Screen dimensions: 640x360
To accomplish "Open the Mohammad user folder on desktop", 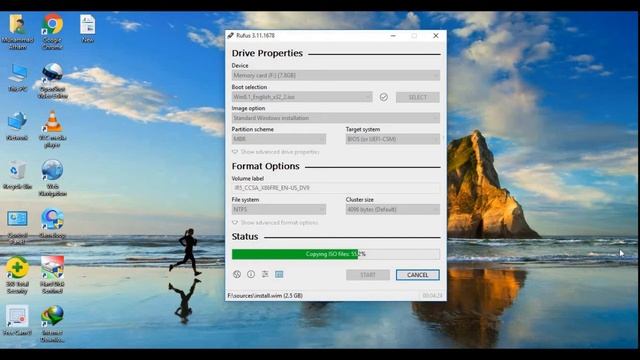I will 17,32.
